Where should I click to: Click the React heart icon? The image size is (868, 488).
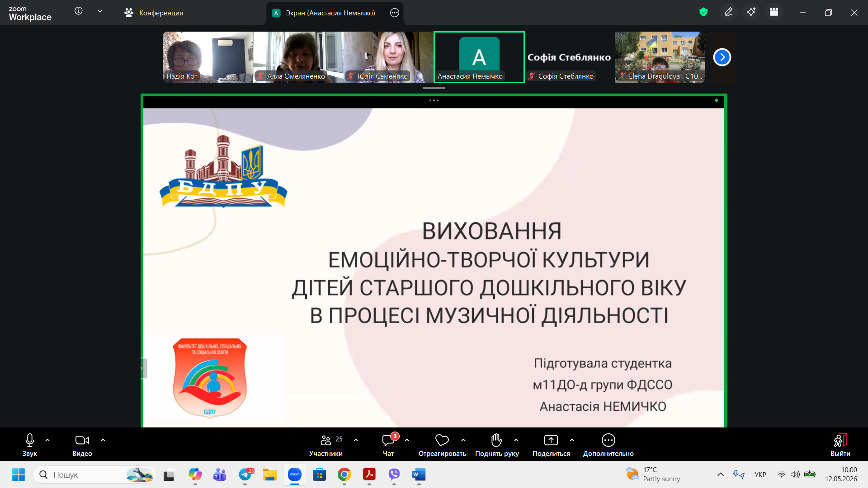click(x=442, y=440)
